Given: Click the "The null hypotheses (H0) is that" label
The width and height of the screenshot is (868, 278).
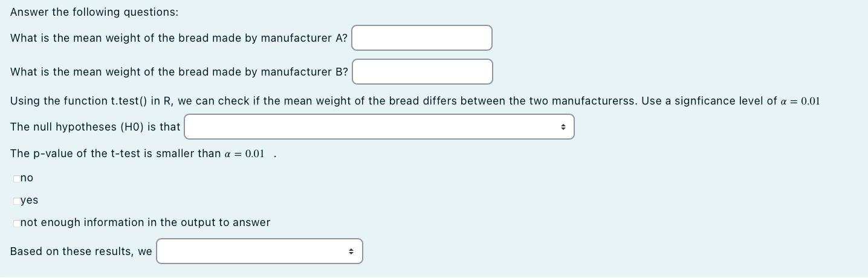Looking at the screenshot, I should (x=96, y=127).
